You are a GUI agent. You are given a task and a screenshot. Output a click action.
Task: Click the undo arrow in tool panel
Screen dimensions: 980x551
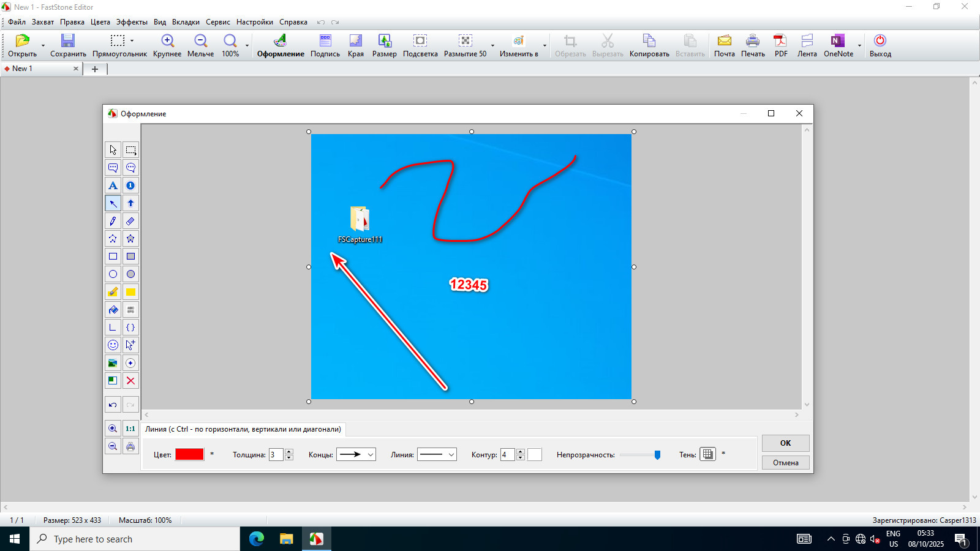coord(113,405)
